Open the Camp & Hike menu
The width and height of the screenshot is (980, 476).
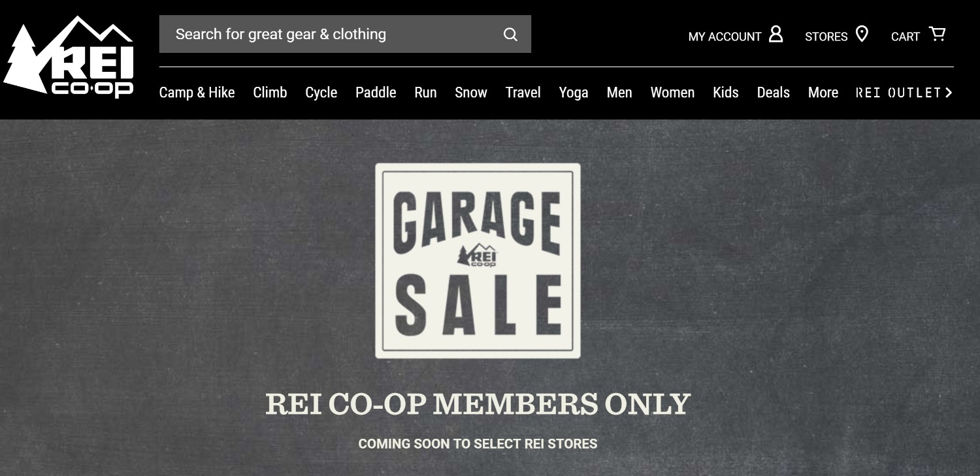pyautogui.click(x=197, y=93)
